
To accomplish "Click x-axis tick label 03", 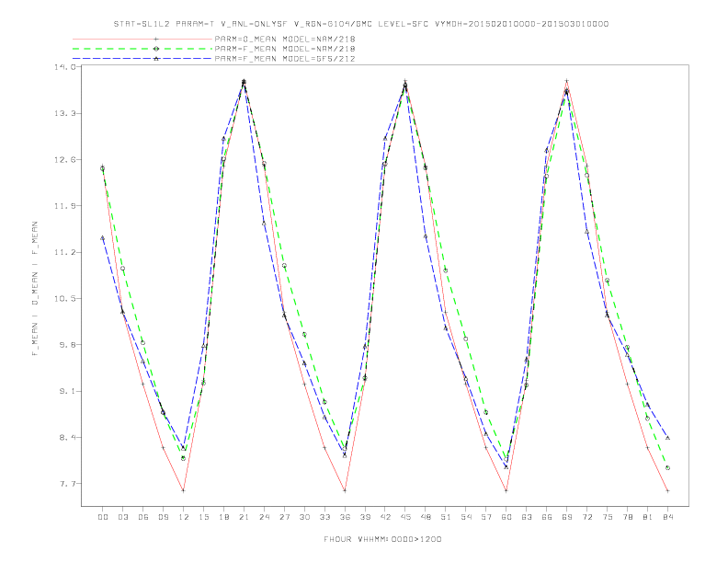I will (122, 517).
